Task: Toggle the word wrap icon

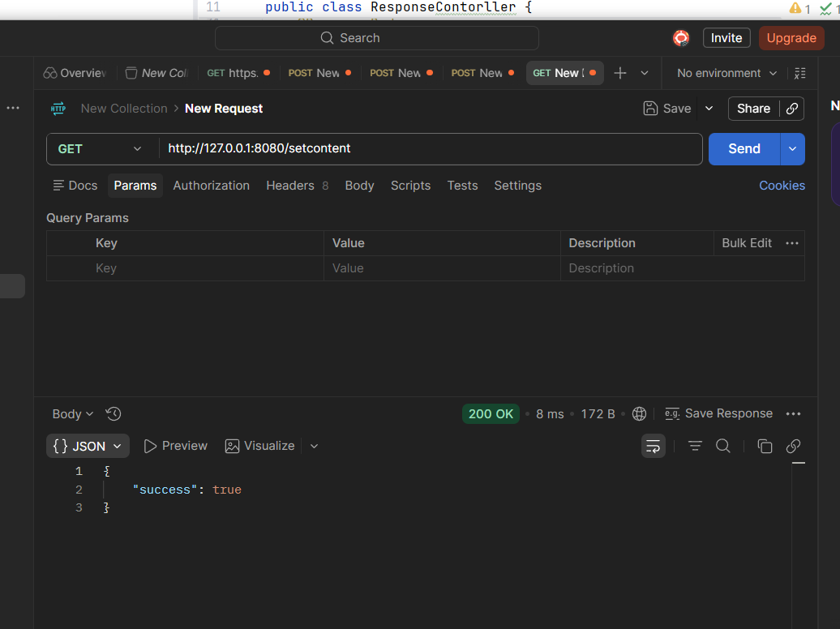Action: [653, 446]
